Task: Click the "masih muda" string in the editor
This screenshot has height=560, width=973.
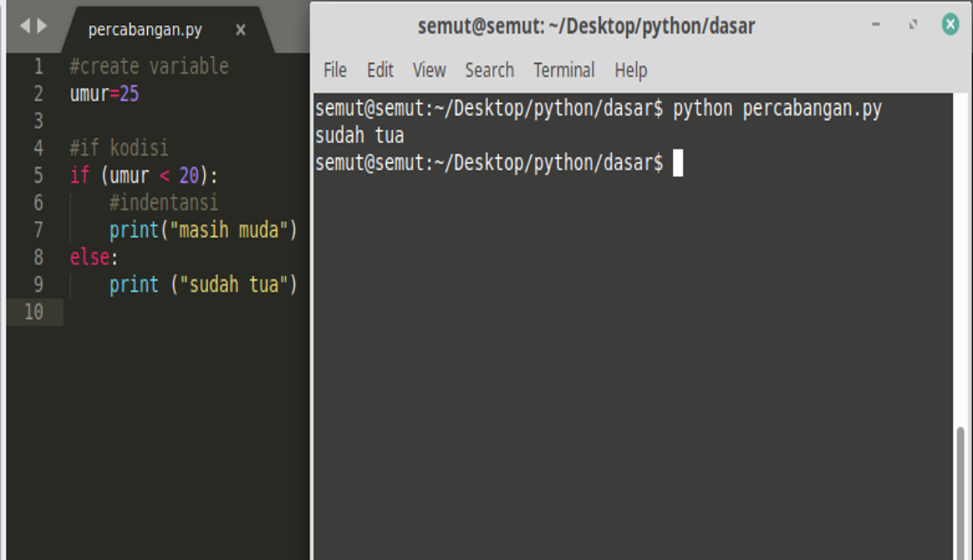Action: pos(234,230)
